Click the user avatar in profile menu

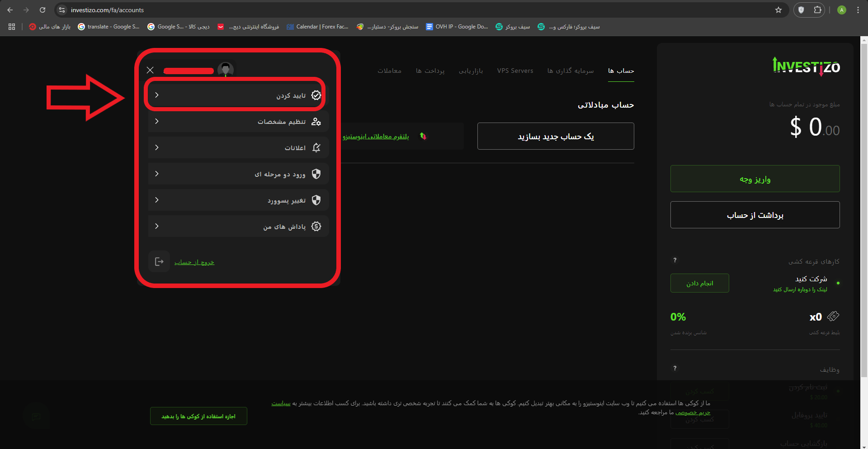pyautogui.click(x=226, y=70)
